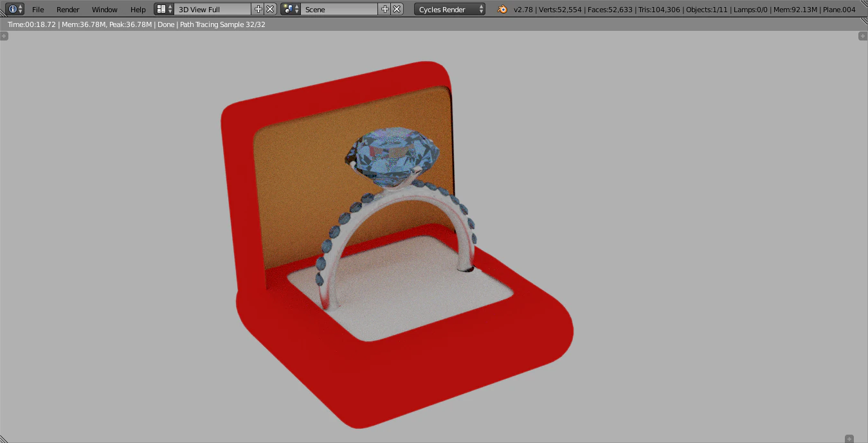Delete the current Scene with X button
Screen dimensions: 868x443
[397, 9]
